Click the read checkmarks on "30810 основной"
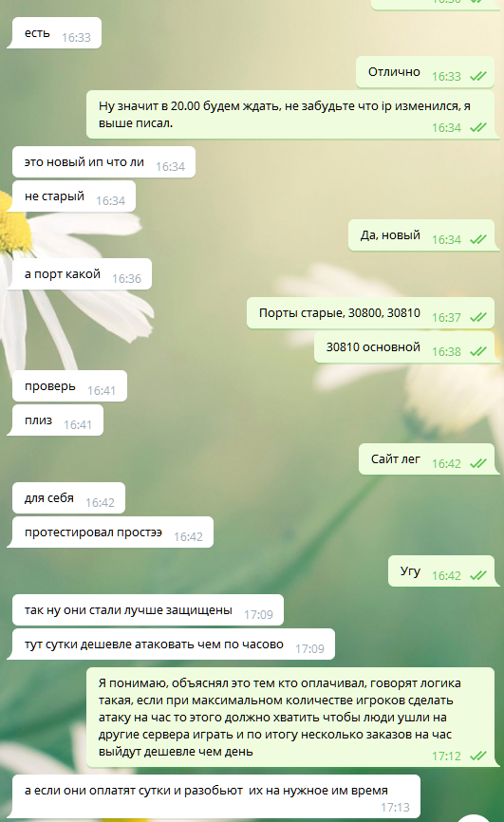This screenshot has height=822, width=504. pyautogui.click(x=477, y=351)
